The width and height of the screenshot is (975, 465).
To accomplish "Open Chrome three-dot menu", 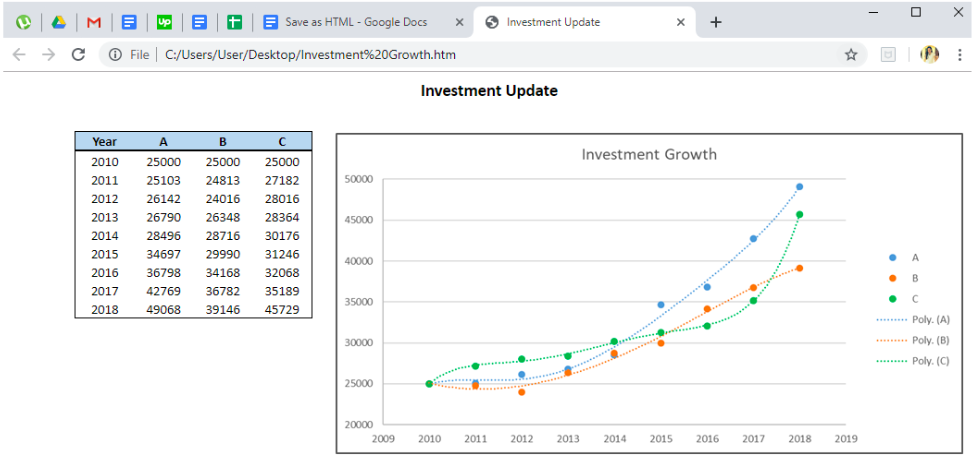I will pos(959,55).
